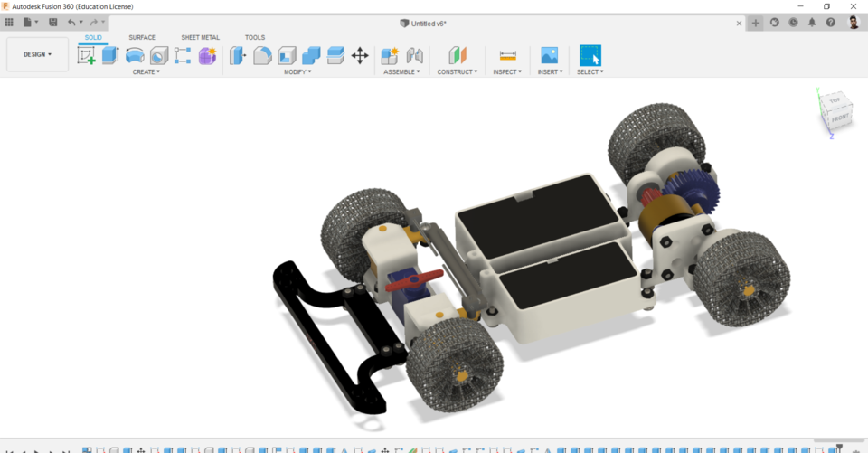Activate the Select tool icon
This screenshot has height=453, width=868.
click(x=590, y=55)
